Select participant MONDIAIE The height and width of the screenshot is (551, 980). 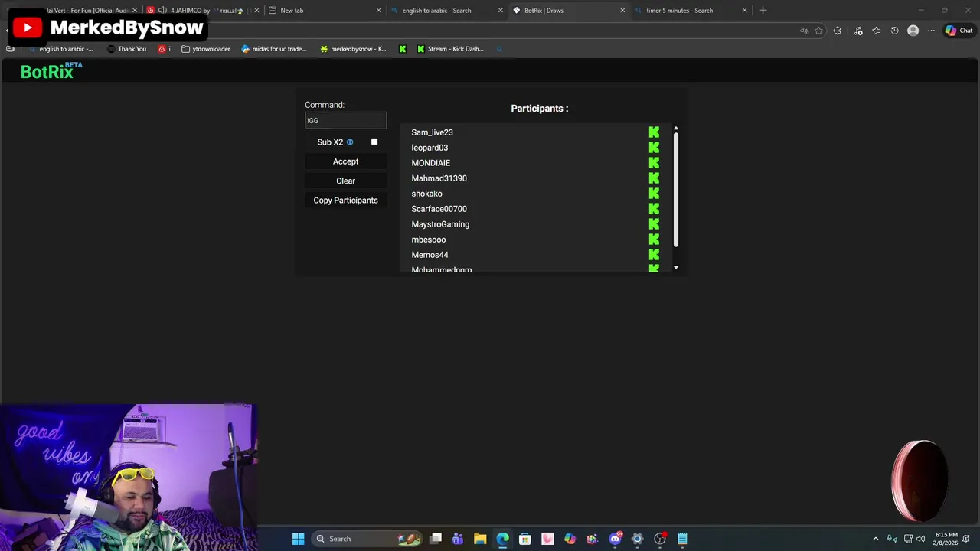point(430,163)
